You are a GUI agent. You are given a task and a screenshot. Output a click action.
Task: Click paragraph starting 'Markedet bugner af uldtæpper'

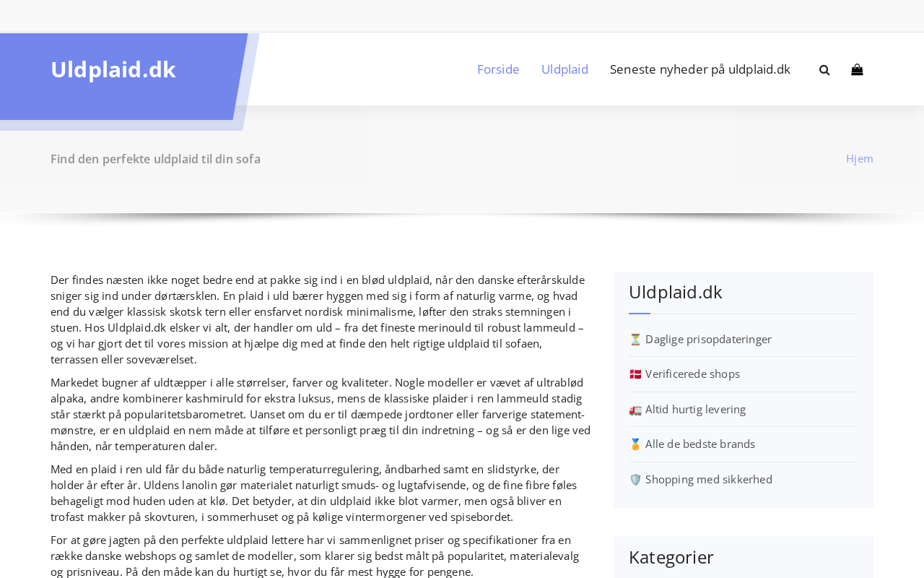pyautogui.click(x=321, y=415)
